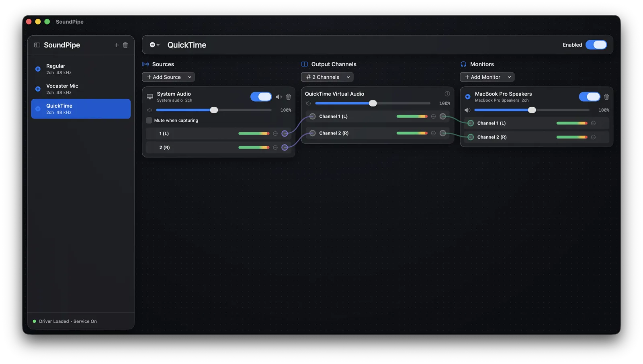Enable Mute when capturing checkbox

149,121
